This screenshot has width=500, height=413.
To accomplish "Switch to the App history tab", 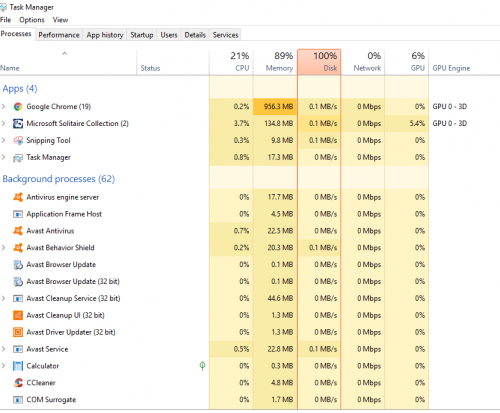I will (105, 35).
